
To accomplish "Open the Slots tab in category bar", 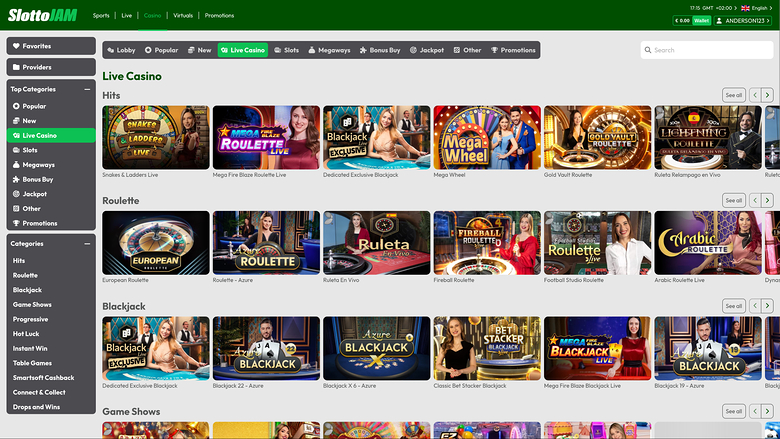I will [x=287, y=50].
